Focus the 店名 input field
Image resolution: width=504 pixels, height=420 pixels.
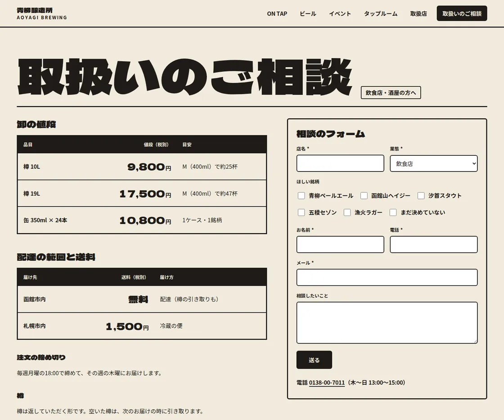tap(340, 163)
